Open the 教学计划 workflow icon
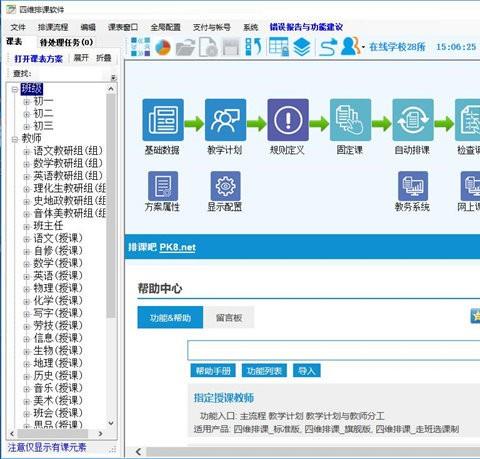480x459 pixels. pos(225,120)
